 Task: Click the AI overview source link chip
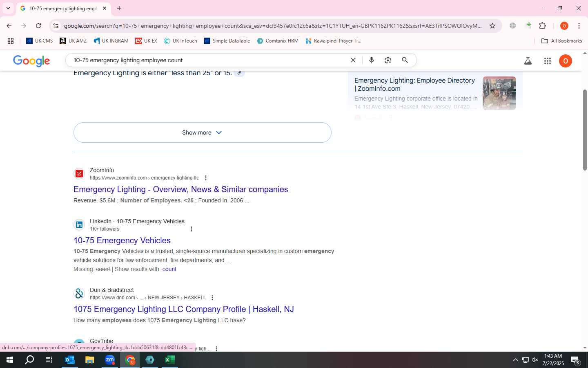(x=239, y=73)
